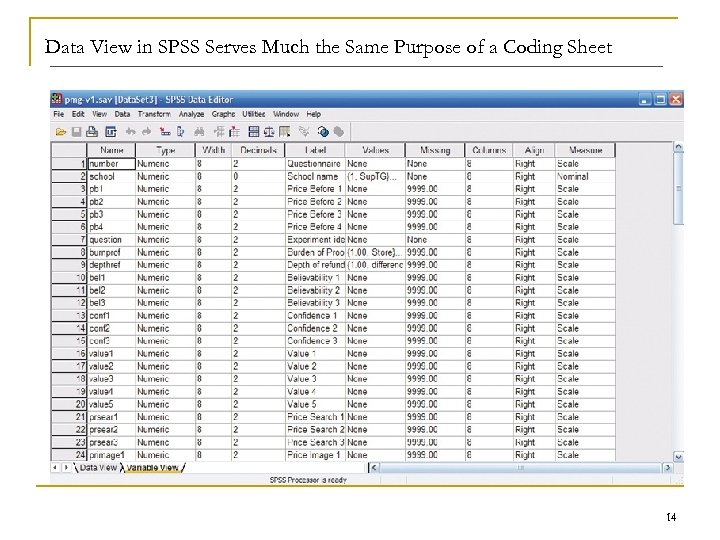Click the 'Experiment ide' label cell
The height and width of the screenshot is (540, 720).
[315, 240]
